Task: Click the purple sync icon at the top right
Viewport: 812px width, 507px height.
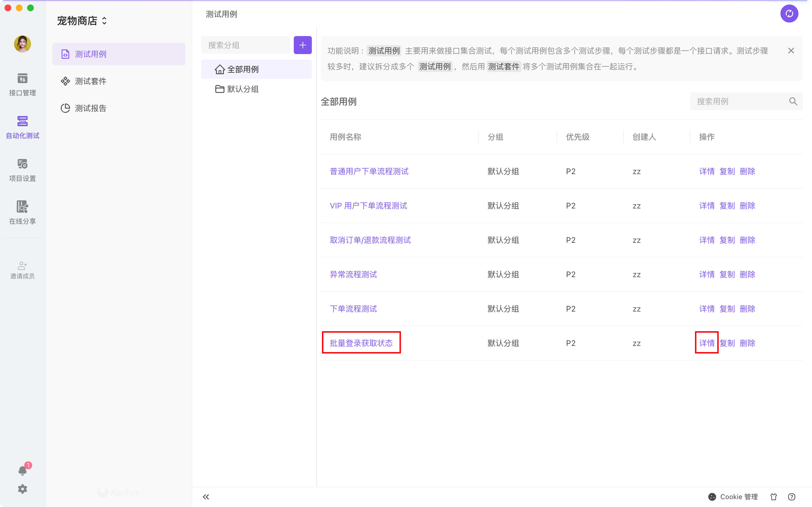Action: [789, 14]
